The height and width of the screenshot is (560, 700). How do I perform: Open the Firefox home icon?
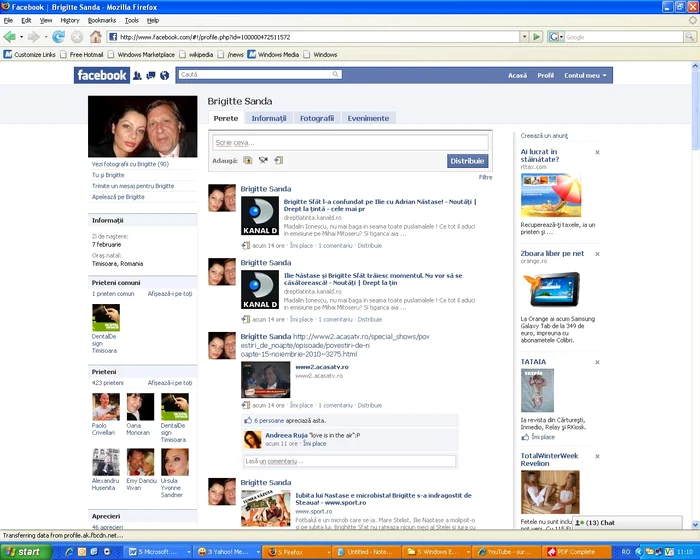pos(95,37)
